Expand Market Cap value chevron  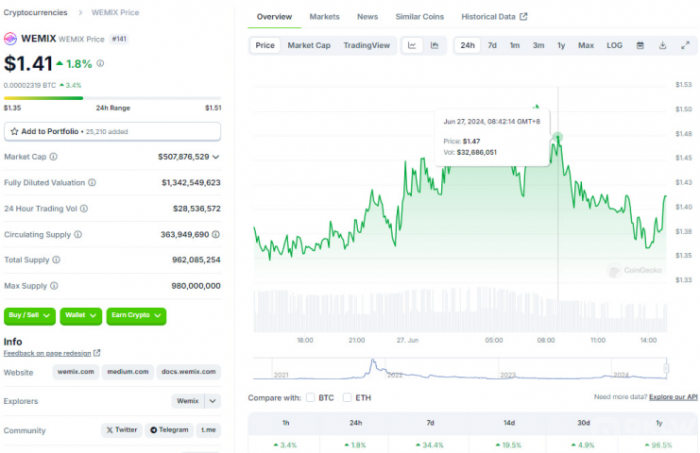tap(216, 157)
